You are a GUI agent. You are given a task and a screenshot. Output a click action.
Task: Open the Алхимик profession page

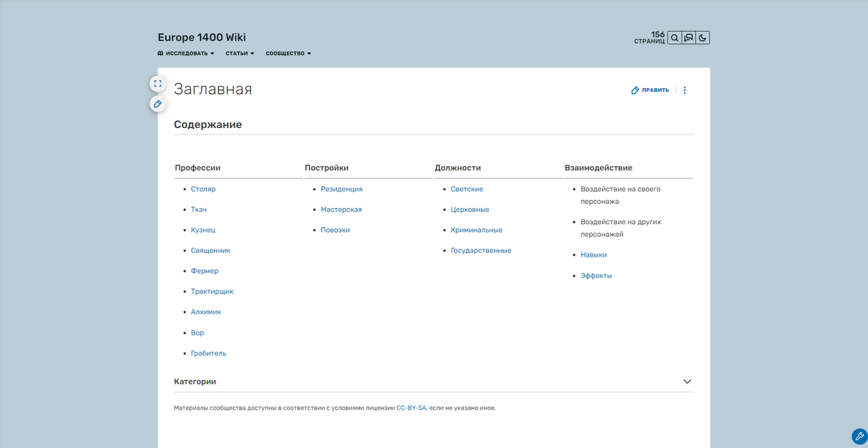[x=206, y=312]
